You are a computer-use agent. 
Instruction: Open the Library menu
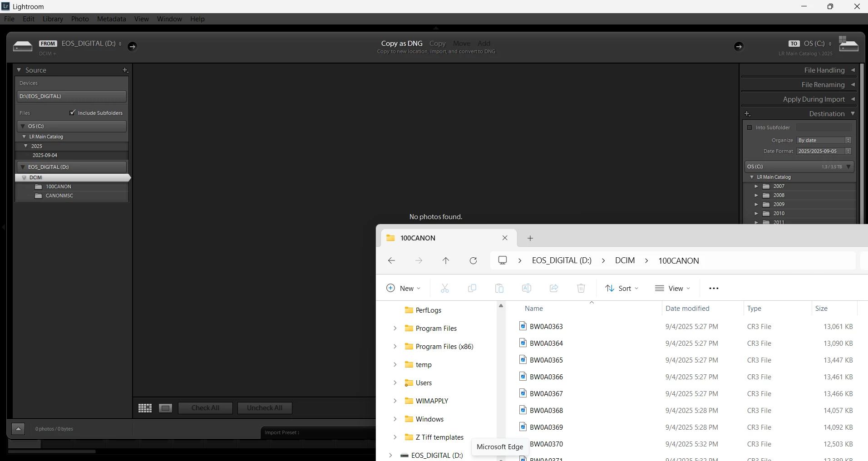(53, 19)
